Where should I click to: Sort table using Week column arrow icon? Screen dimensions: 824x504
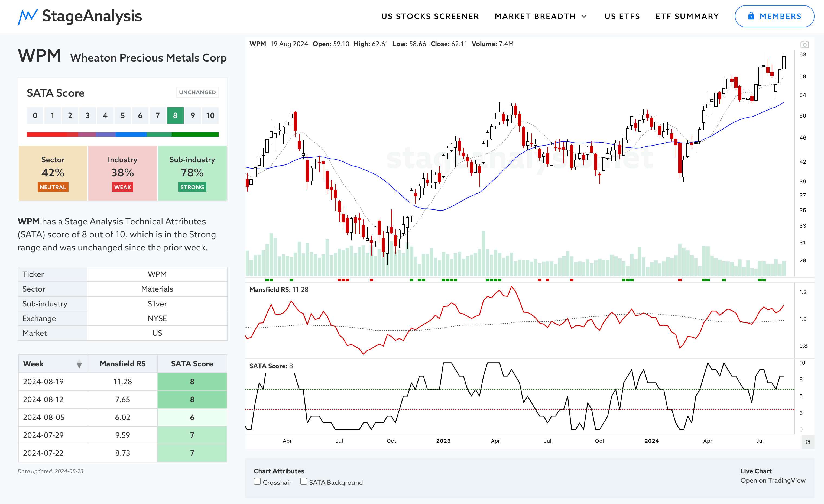coord(79,364)
